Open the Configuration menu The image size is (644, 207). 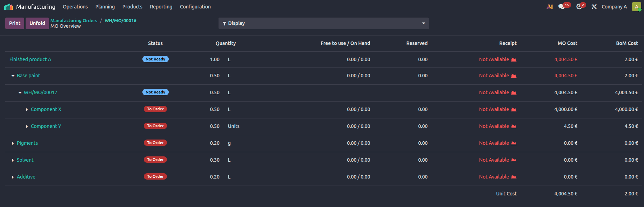[x=195, y=7]
